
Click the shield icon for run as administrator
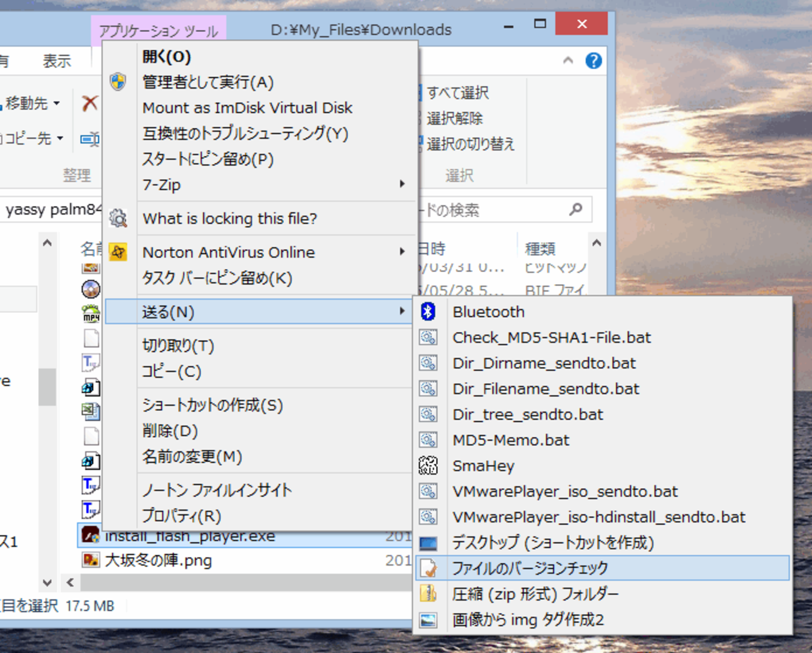118,82
